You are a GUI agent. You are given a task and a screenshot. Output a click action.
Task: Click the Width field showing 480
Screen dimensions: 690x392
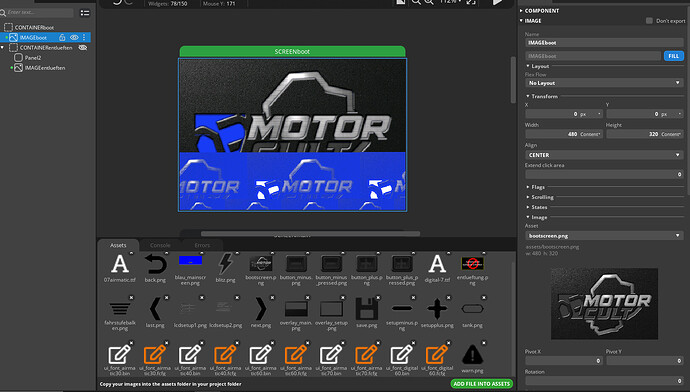[564, 134]
